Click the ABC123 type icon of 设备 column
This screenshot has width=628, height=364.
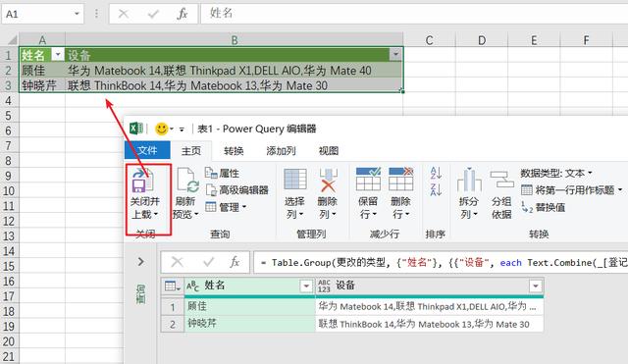324,286
